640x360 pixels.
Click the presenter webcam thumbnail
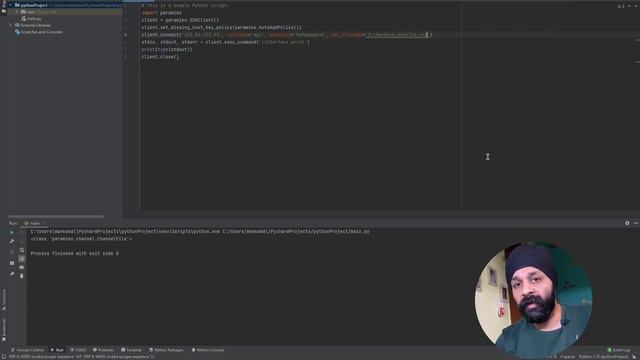point(533,300)
